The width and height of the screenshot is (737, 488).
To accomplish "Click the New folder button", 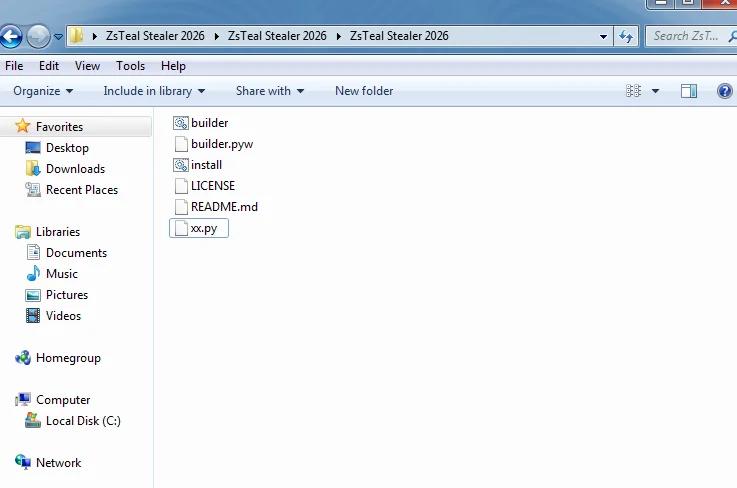I will point(364,91).
